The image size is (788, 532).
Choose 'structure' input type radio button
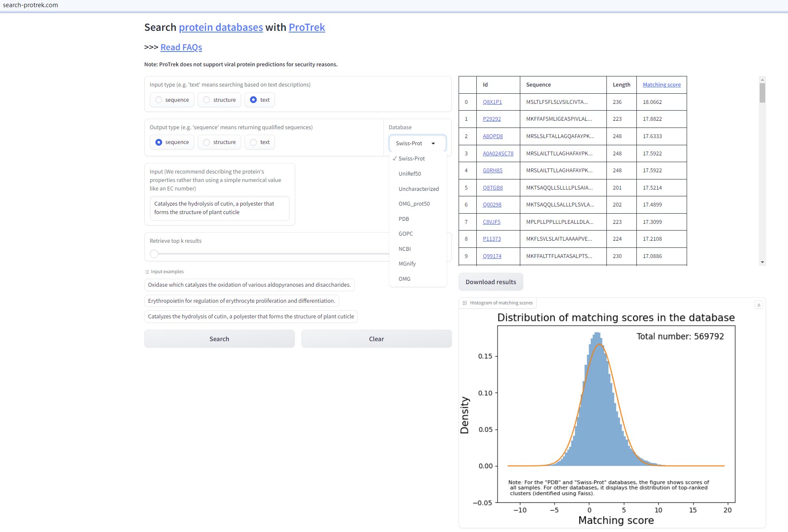coord(207,100)
